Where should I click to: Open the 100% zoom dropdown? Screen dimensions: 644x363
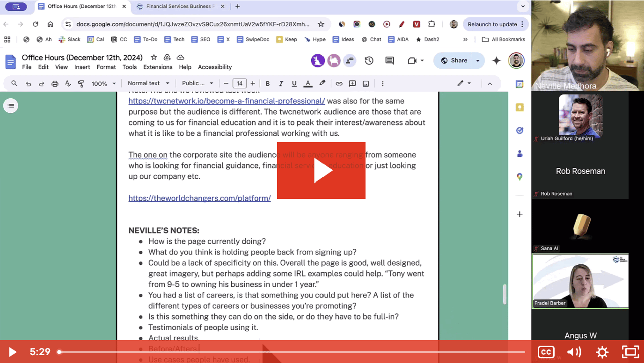103,84
